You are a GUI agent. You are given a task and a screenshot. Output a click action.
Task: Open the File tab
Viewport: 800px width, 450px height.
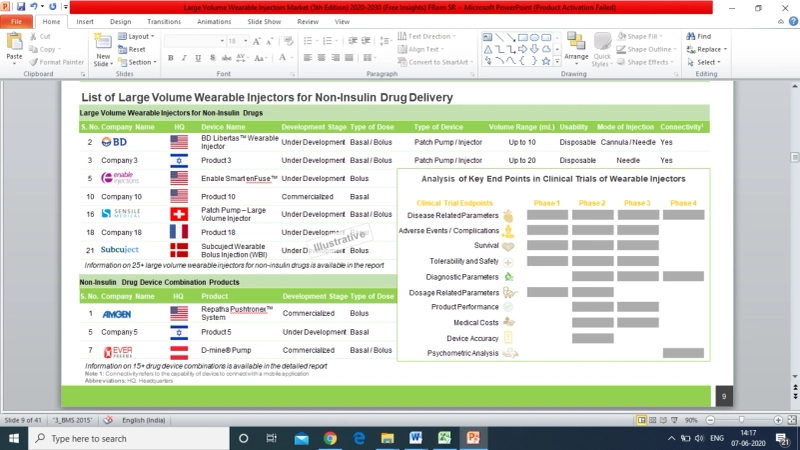[16, 21]
